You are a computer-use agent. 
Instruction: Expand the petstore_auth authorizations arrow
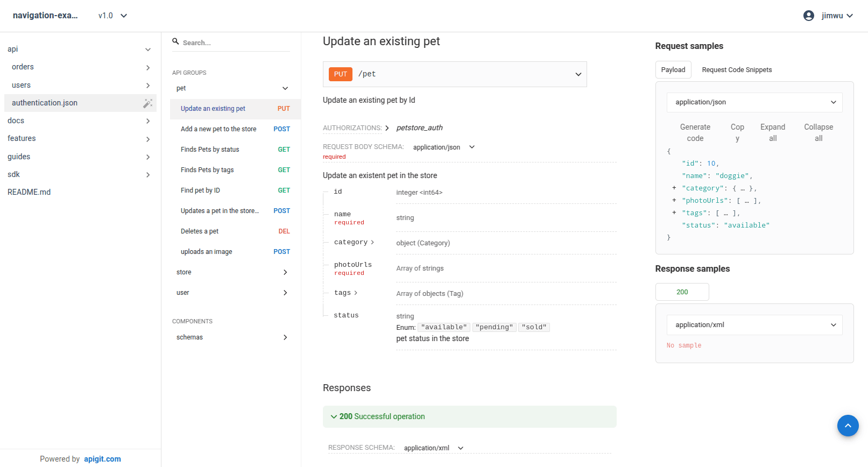(x=387, y=128)
